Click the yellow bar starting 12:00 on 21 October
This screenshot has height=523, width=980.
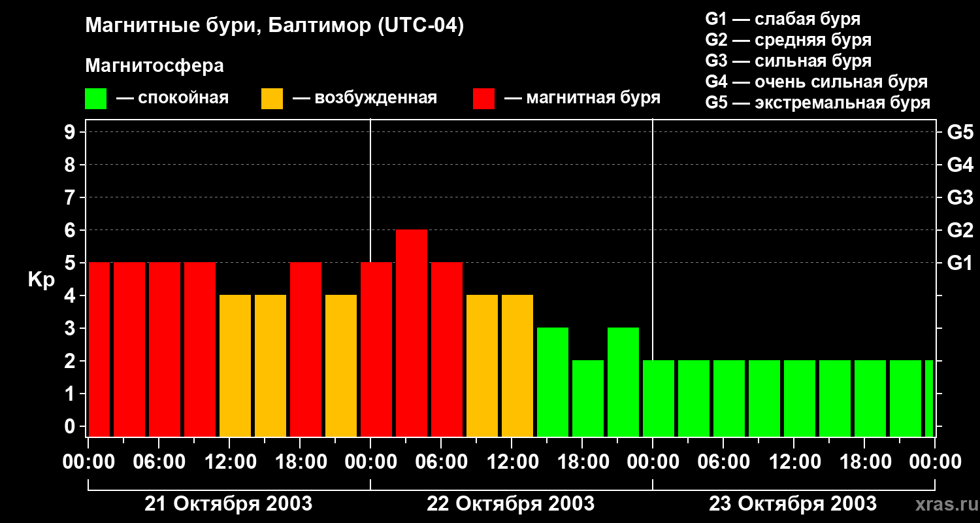235,366
